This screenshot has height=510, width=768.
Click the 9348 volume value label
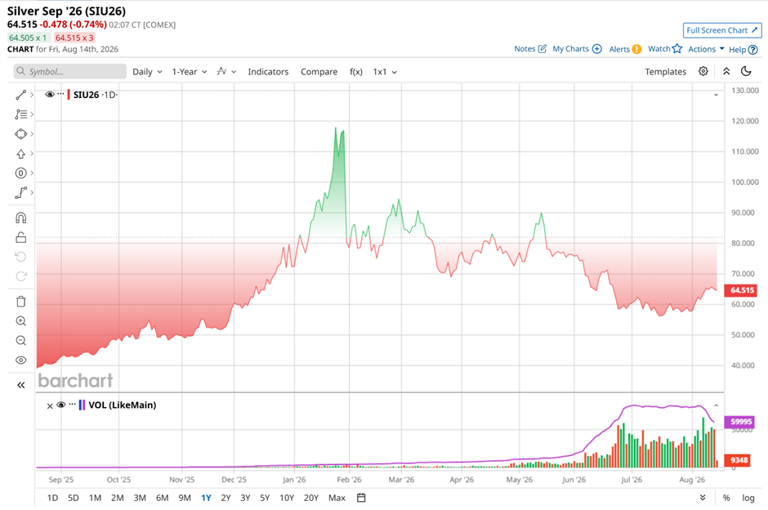point(739,460)
